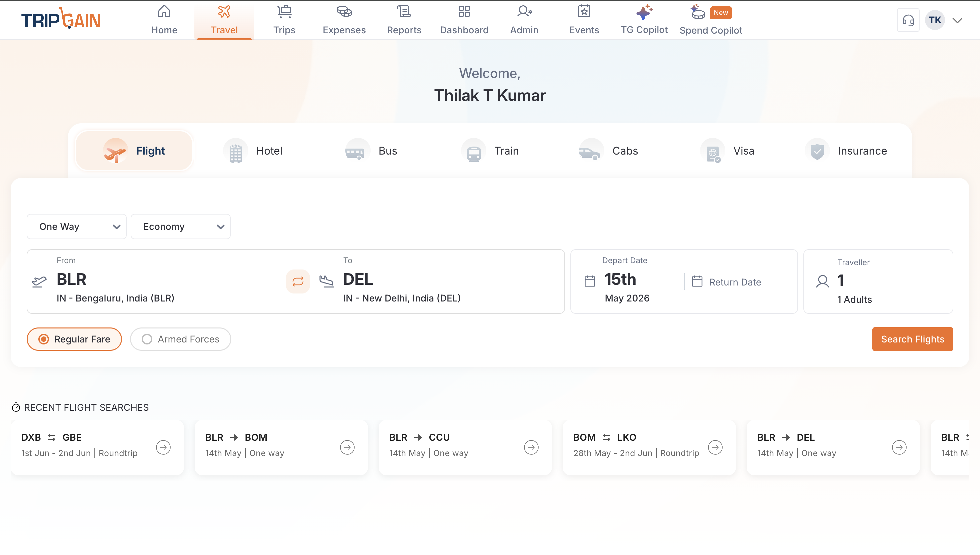The image size is (980, 555).
Task: Select the Armed Forces fare option
Action: [180, 339]
